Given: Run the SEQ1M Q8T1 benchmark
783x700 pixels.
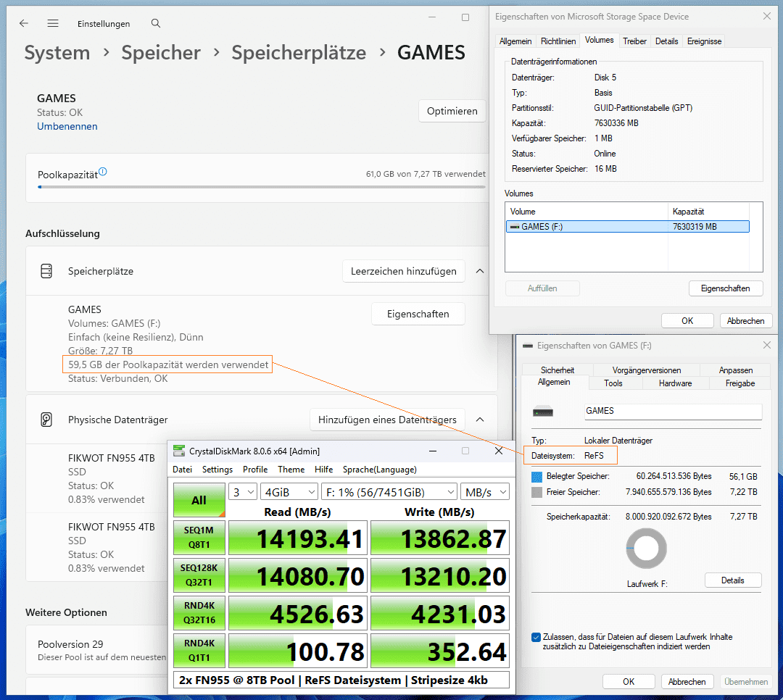Looking at the screenshot, I should pyautogui.click(x=199, y=537).
